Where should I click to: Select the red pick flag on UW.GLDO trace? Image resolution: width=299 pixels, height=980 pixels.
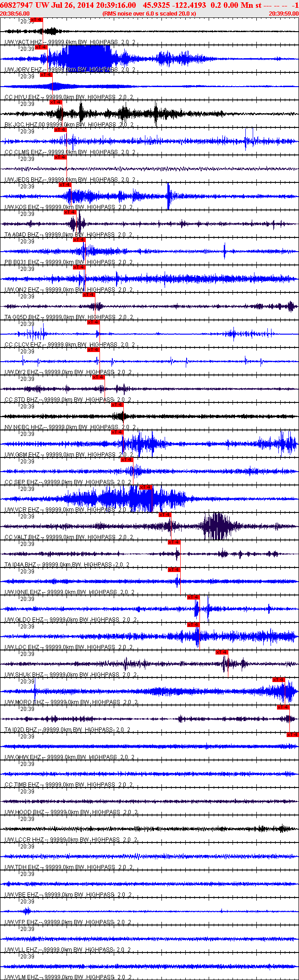point(194,597)
